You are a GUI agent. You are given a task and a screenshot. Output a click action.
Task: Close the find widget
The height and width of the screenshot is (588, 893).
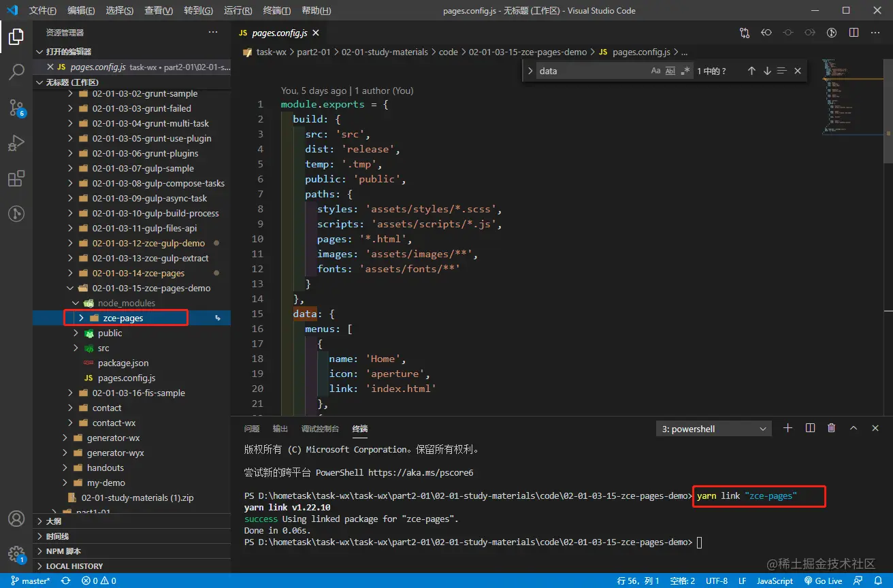[x=798, y=71]
